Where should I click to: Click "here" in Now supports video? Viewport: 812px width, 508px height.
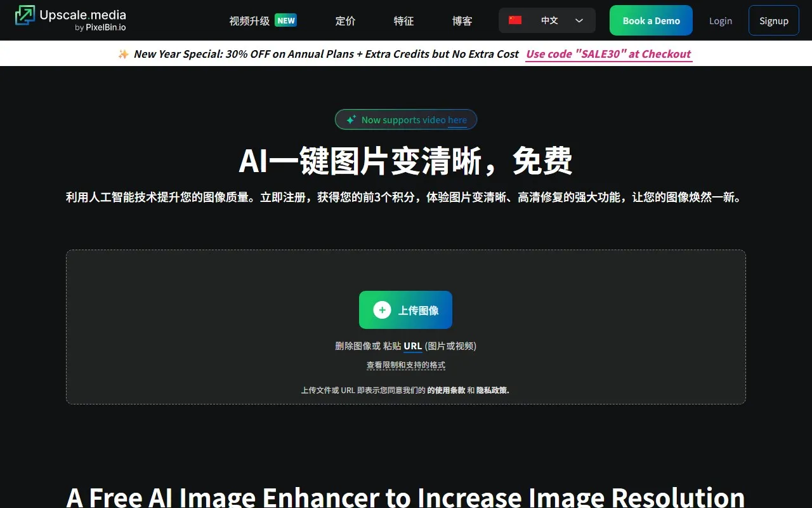[457, 120]
